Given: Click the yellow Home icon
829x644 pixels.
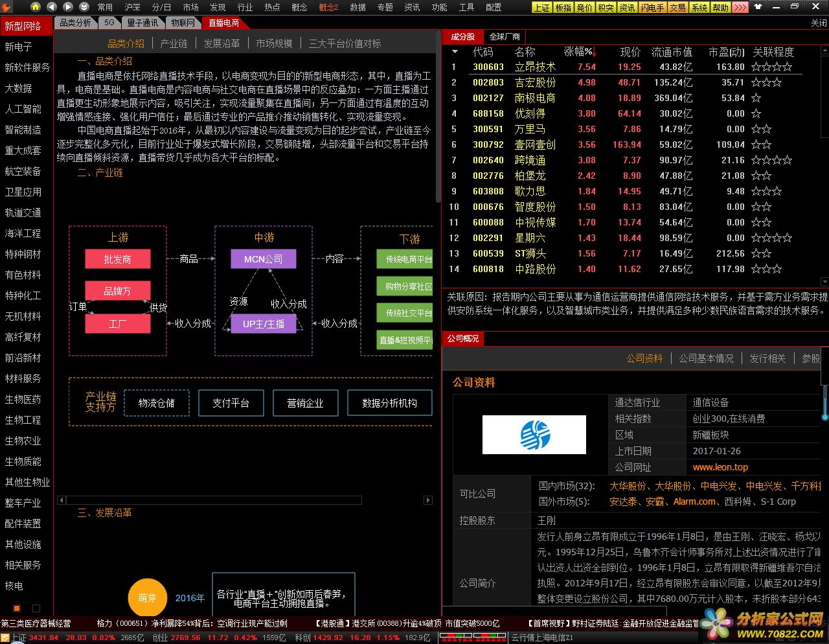Looking at the screenshot, I should point(36,7).
